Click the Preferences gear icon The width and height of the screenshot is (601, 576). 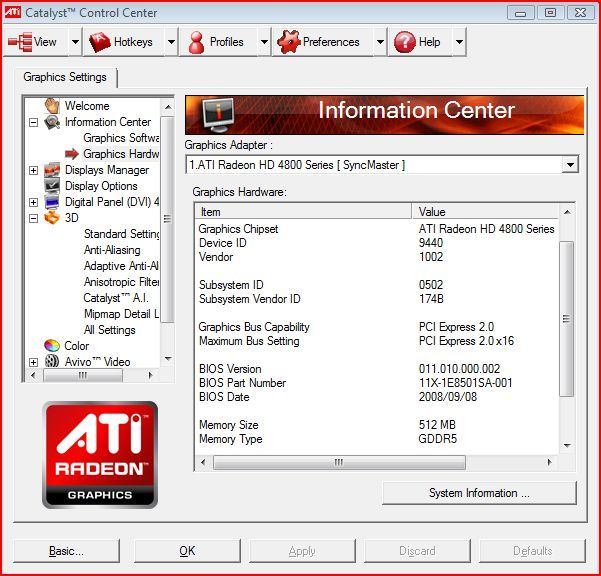[288, 41]
